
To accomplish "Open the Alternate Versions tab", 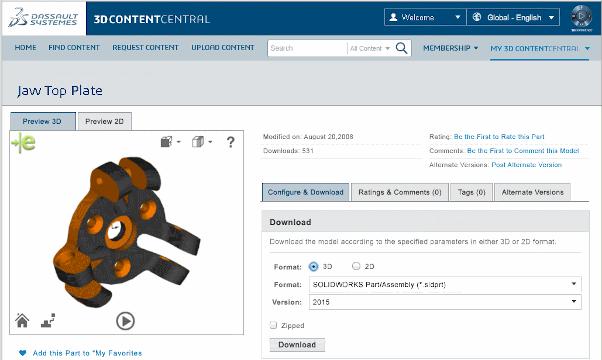I will coord(533,192).
